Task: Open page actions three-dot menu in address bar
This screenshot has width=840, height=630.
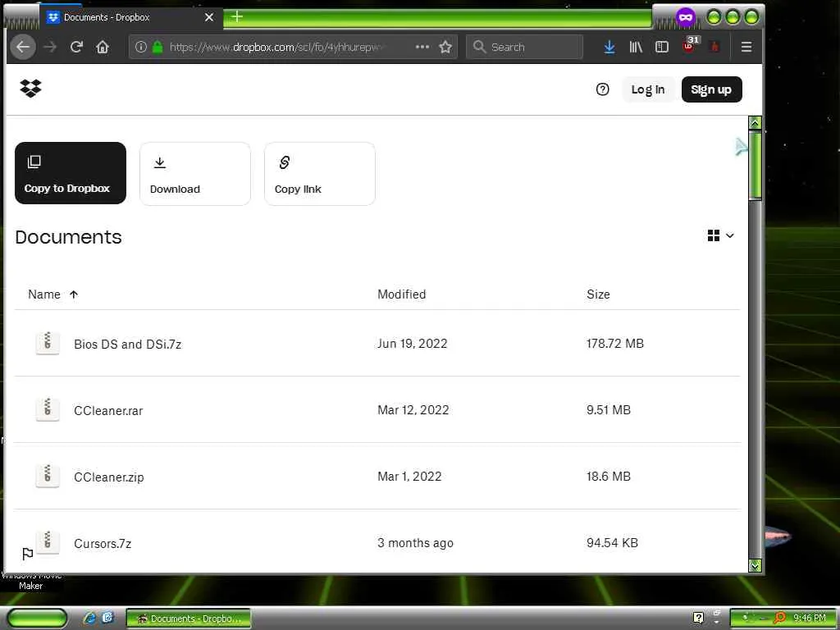Action: click(x=422, y=47)
